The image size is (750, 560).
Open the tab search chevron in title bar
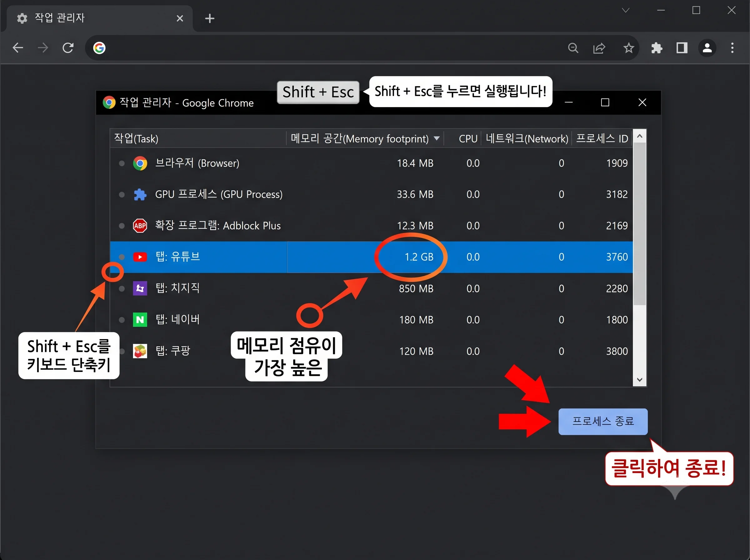(x=626, y=10)
